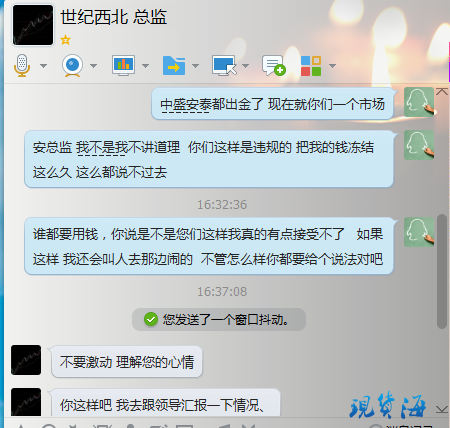The height and width of the screenshot is (428, 450).
Task: Click scroll up arrow at chat top
Action: tap(442, 91)
